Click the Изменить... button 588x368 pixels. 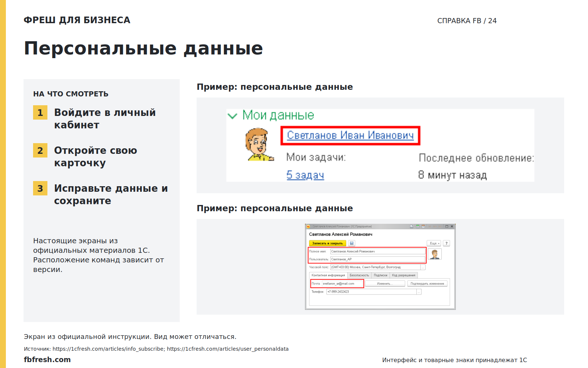[x=385, y=284]
